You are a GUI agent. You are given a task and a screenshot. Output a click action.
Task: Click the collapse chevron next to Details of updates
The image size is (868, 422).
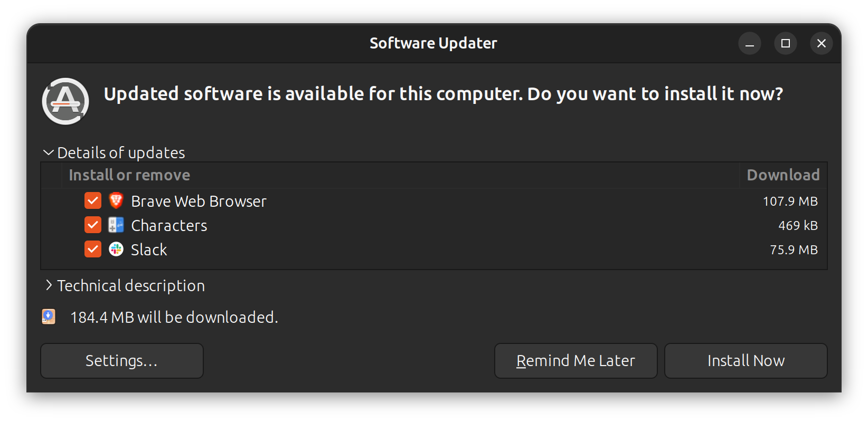point(48,152)
